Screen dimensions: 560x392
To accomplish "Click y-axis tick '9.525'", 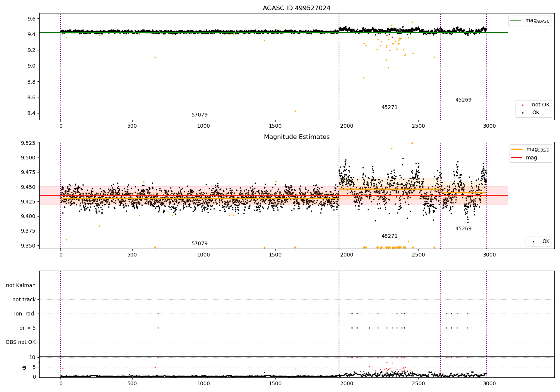I will pyautogui.click(x=29, y=143).
